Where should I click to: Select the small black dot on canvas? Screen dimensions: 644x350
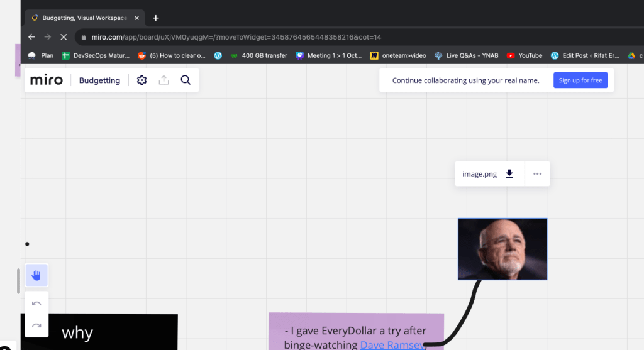pos(27,244)
